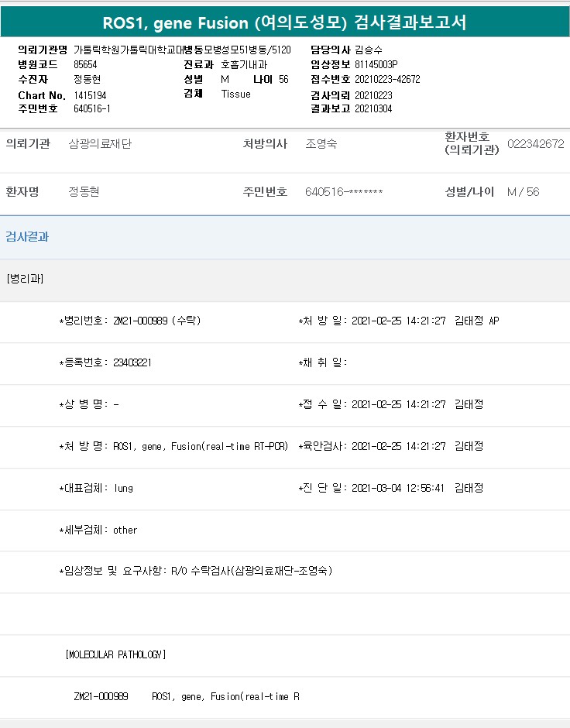Image resolution: width=570 pixels, height=728 pixels.
Task: Click the 육안검사 timestamp row
Action: (391, 446)
